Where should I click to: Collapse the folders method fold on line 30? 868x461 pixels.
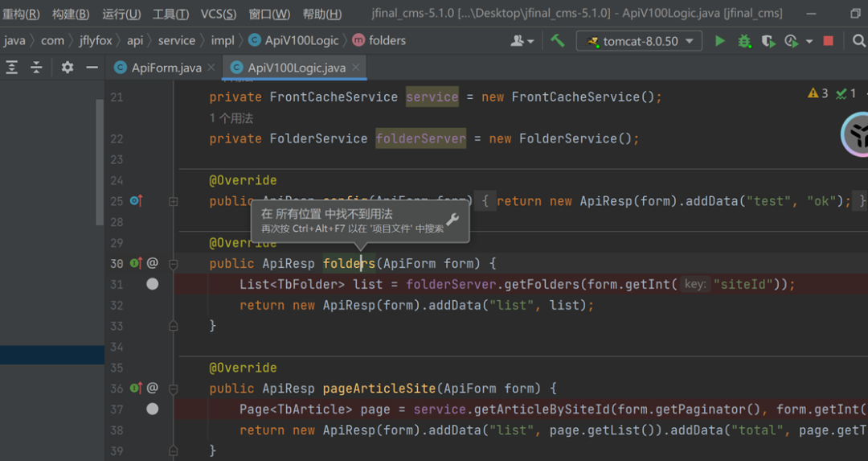[174, 265]
